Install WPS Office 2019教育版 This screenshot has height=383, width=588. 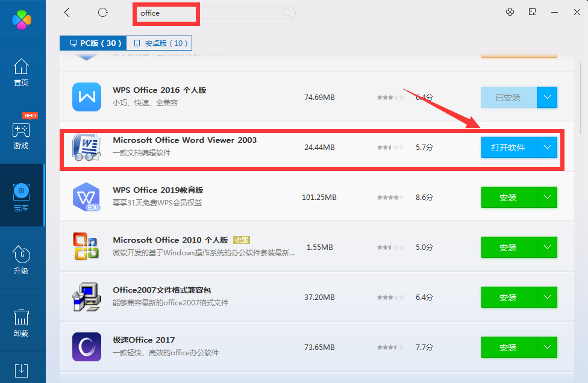[x=509, y=197]
